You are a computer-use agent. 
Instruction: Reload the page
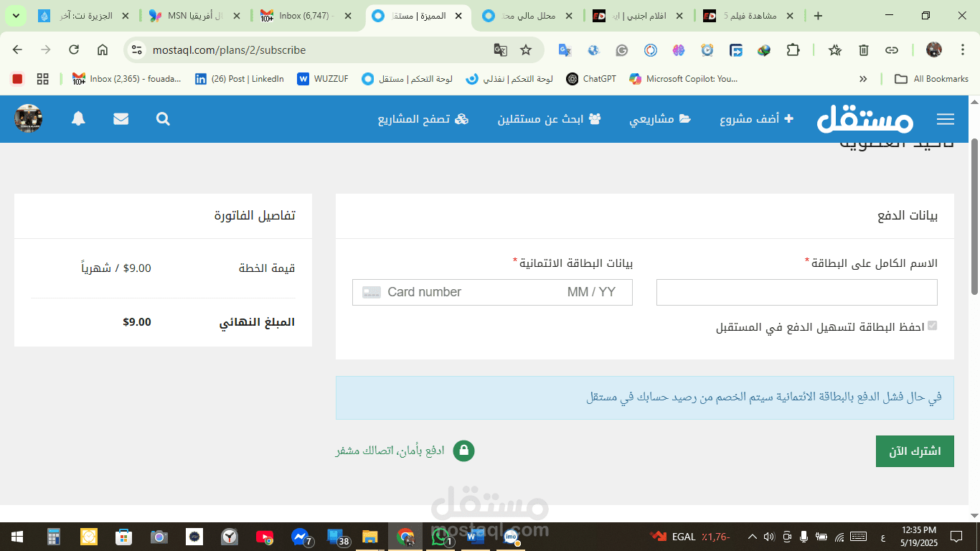tap(74, 50)
